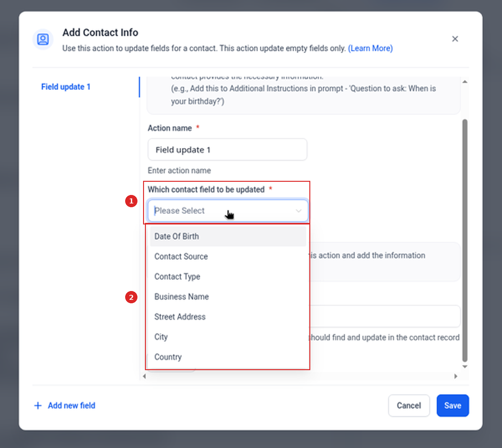Viewport: 502px width, 448px height.
Task: Click the horizontal scroll left arrow
Action: (x=144, y=376)
